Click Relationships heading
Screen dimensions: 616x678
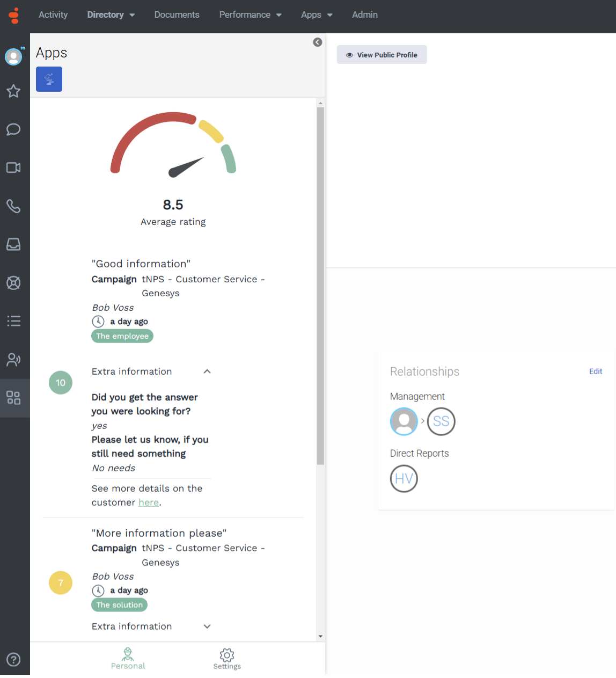(x=424, y=371)
